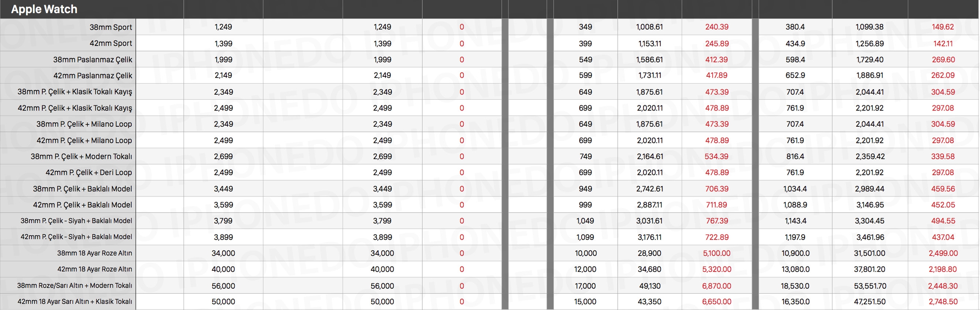Click the red 6,870.00 value
This screenshot has height=310, width=980.
pos(717,286)
